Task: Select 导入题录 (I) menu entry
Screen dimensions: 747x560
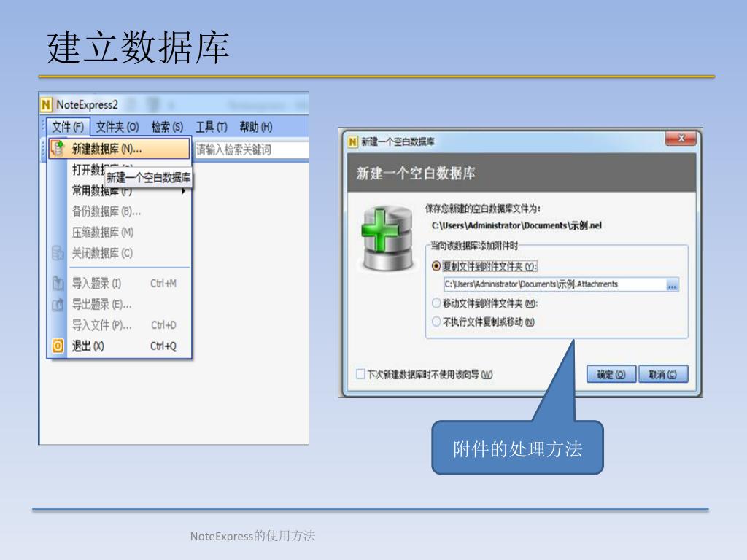Action: (120, 284)
